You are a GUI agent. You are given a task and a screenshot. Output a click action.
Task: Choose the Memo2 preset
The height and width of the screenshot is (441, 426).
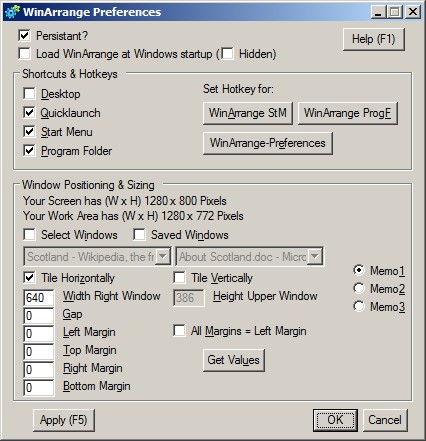tap(359, 288)
